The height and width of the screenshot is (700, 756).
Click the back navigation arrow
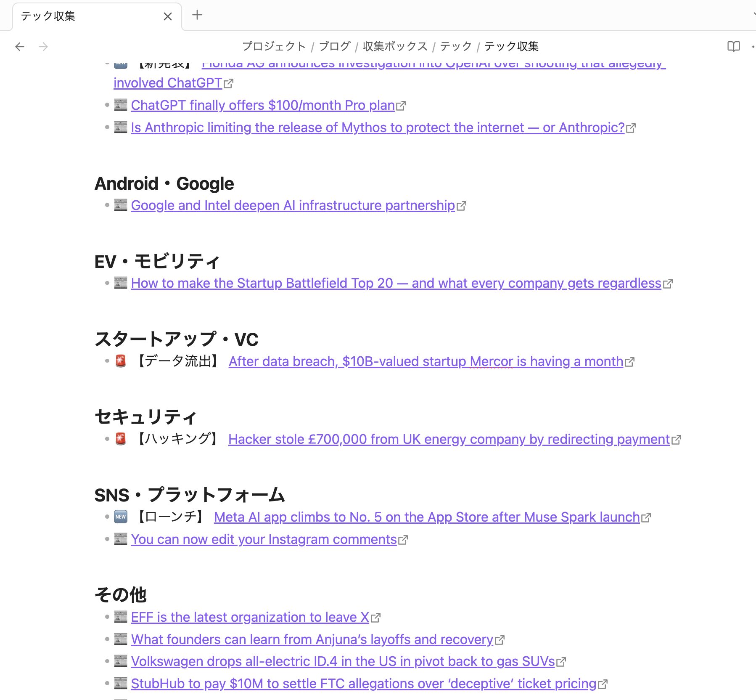coord(20,46)
